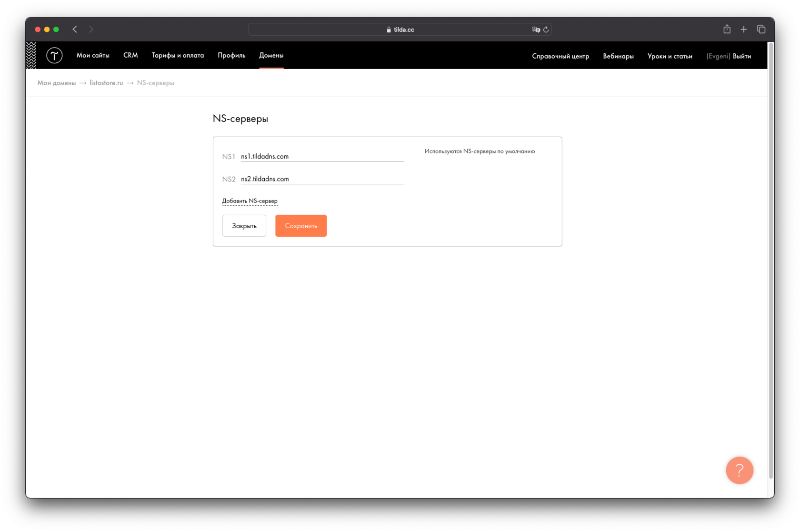Viewport: 800px width, 532px height.
Task: Click the green fullscreen window button
Action: pyautogui.click(x=56, y=30)
